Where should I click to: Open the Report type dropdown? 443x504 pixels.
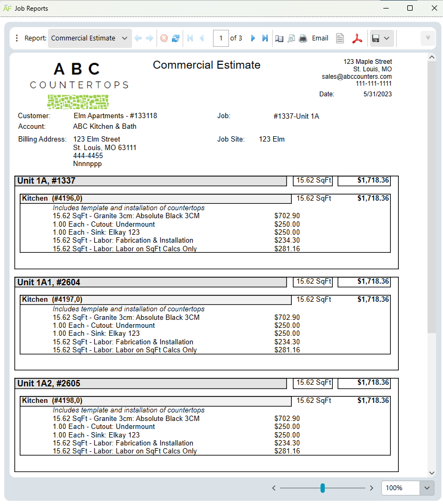(x=89, y=38)
